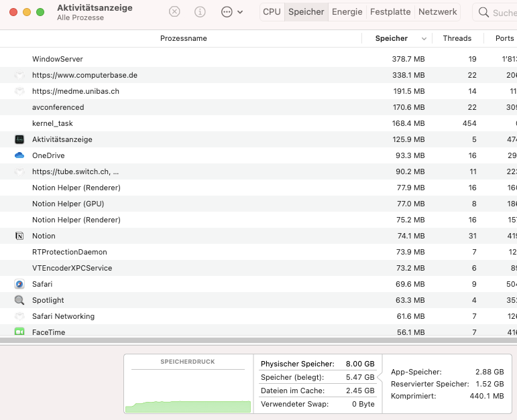Click the medme.unibas.ch shield icon
This screenshot has height=420, width=517.
pos(19,91)
